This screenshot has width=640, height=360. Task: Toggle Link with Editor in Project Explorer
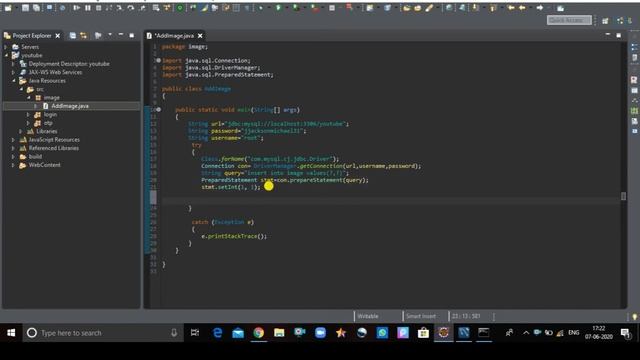pos(84,36)
